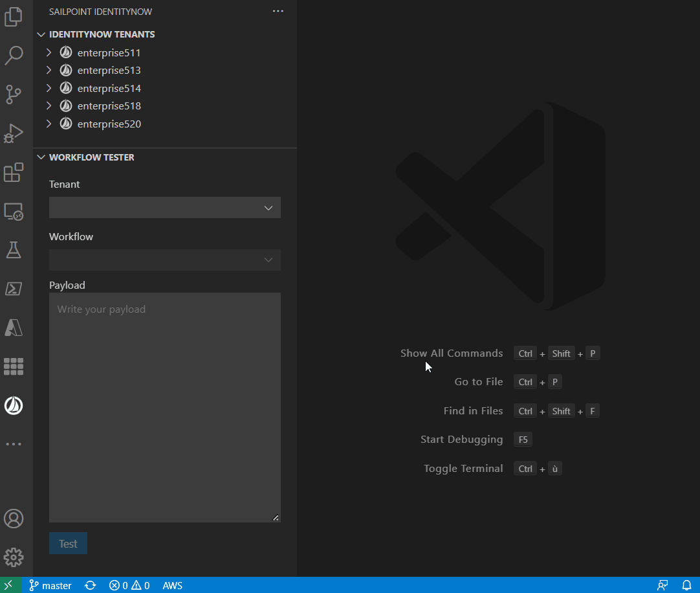Click the "Go to File" text

479,381
